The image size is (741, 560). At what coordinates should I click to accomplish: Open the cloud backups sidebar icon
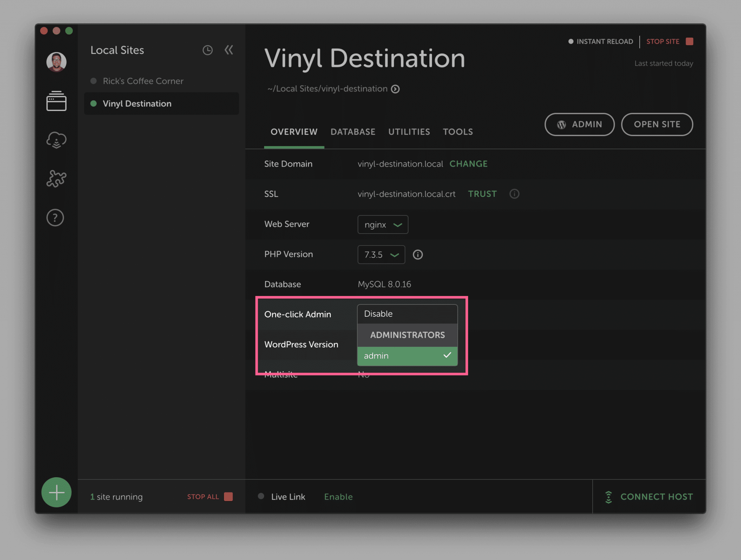(56, 140)
